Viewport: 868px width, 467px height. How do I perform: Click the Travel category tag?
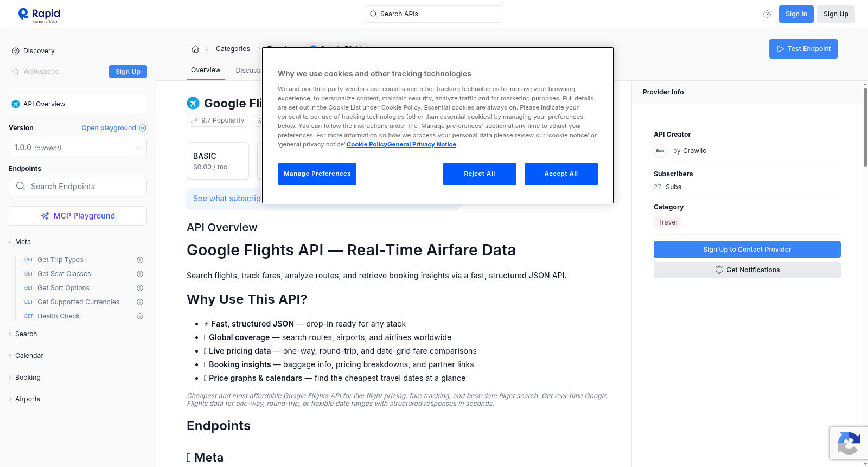(667, 222)
